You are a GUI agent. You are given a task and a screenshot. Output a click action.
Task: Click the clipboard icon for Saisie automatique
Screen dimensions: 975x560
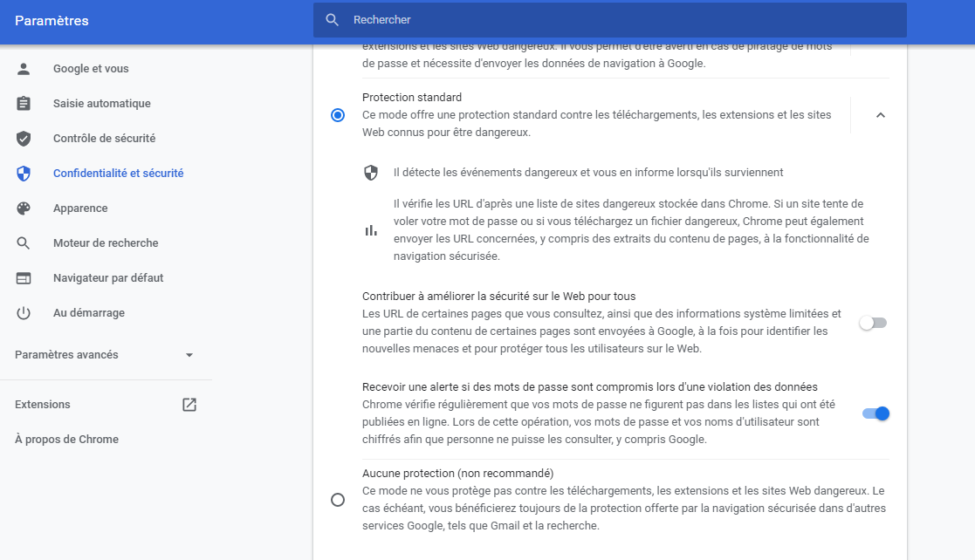pyautogui.click(x=24, y=104)
